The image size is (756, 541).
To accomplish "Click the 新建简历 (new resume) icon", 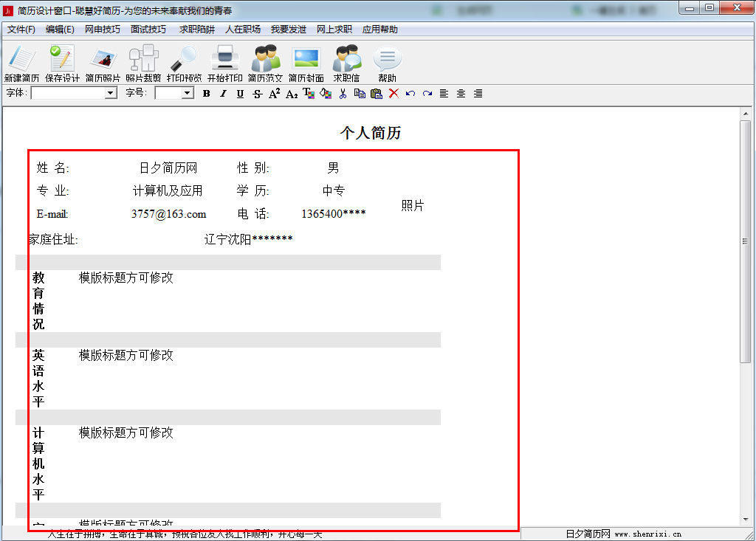I will pos(21,62).
